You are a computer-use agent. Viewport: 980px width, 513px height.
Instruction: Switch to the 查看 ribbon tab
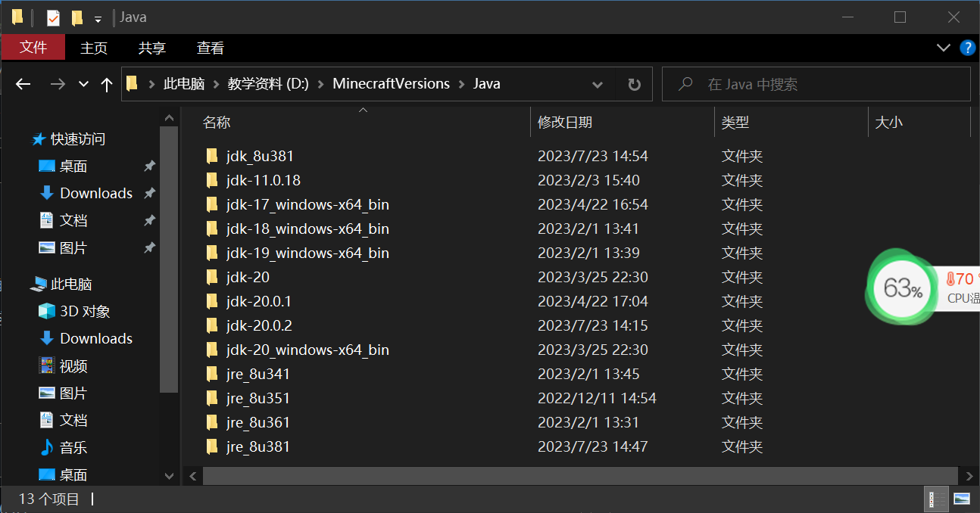tap(210, 48)
